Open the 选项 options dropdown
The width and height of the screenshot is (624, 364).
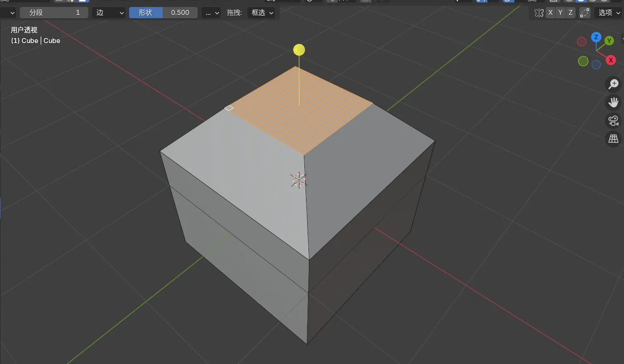(609, 13)
